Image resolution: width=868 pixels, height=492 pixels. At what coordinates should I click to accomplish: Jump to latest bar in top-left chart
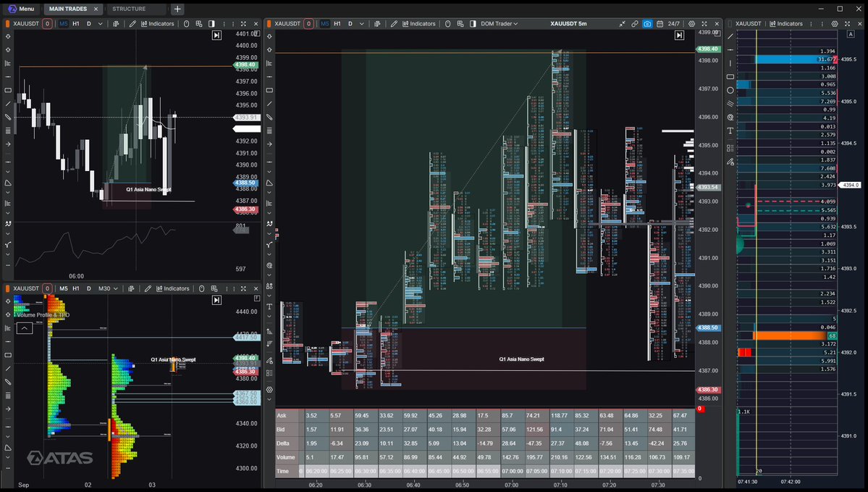click(x=216, y=36)
